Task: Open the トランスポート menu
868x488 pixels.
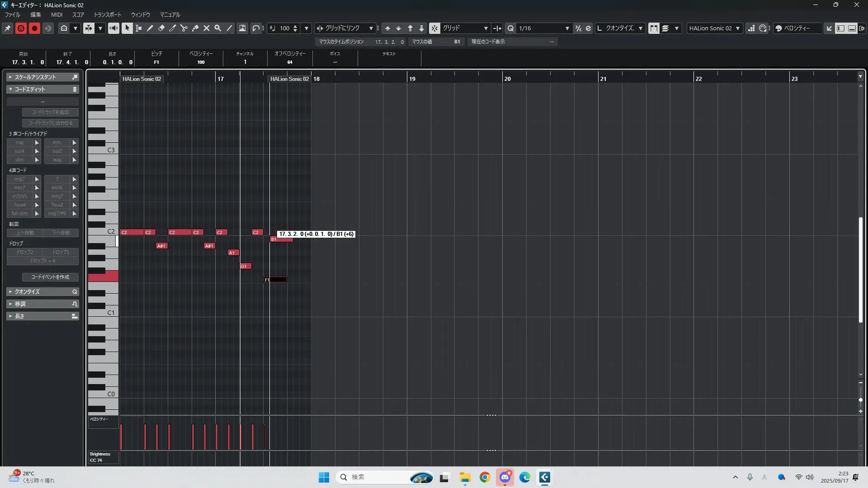Action: coord(107,14)
